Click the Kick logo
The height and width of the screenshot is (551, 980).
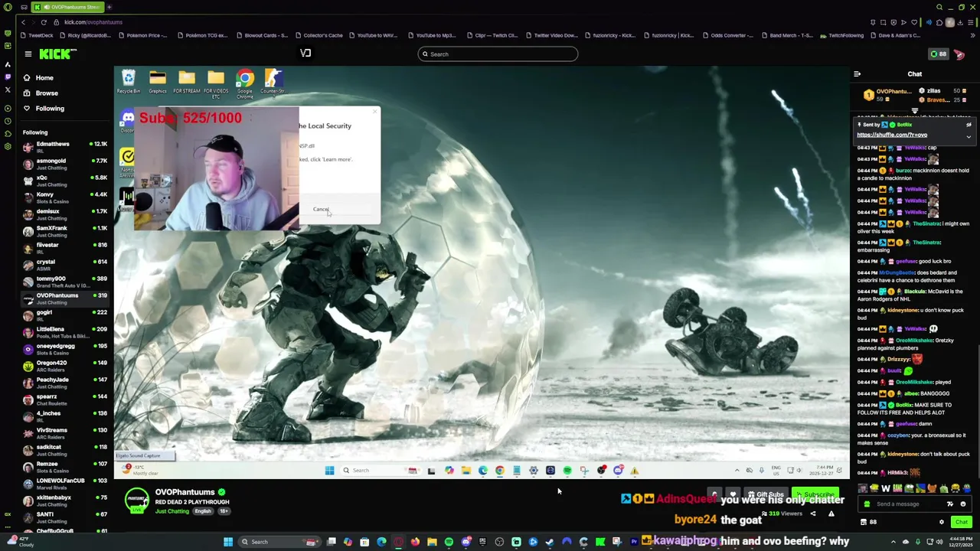(58, 54)
